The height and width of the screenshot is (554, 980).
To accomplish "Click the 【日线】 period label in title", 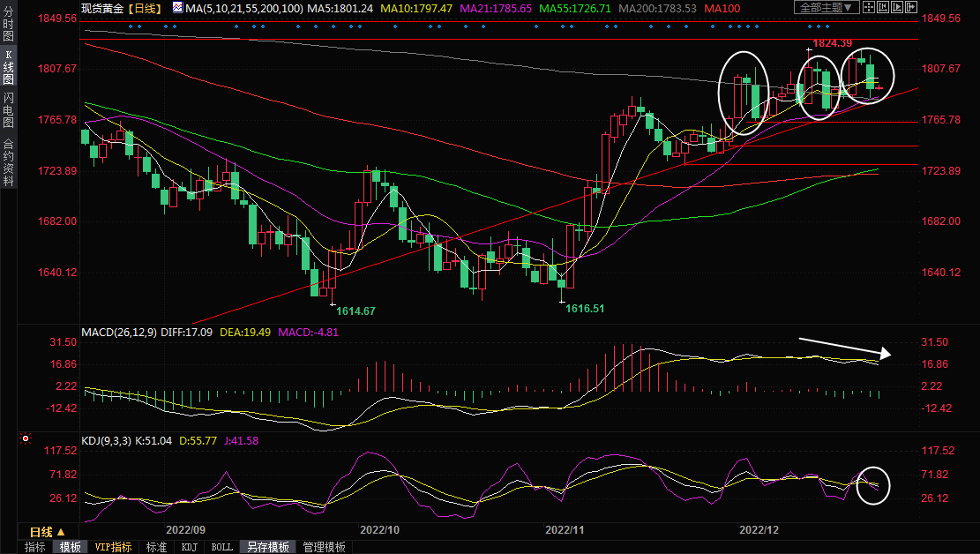I will point(143,8).
